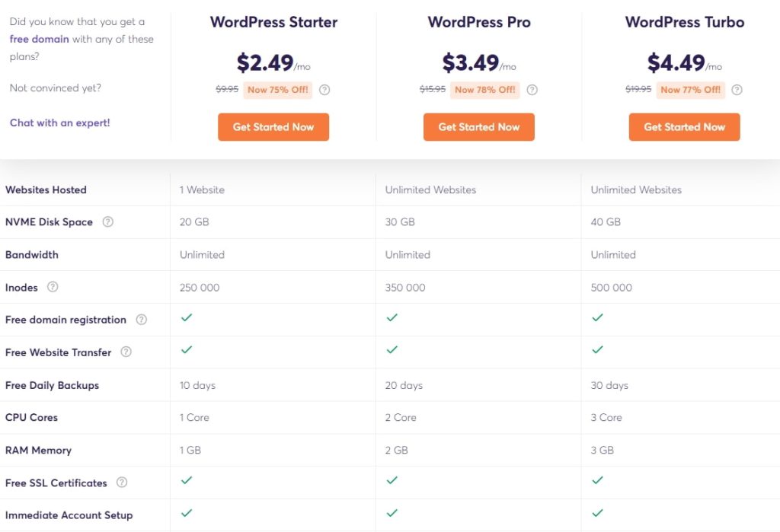The width and height of the screenshot is (780, 532).
Task: Click the Now 77% Off discount badge
Action: (690, 90)
